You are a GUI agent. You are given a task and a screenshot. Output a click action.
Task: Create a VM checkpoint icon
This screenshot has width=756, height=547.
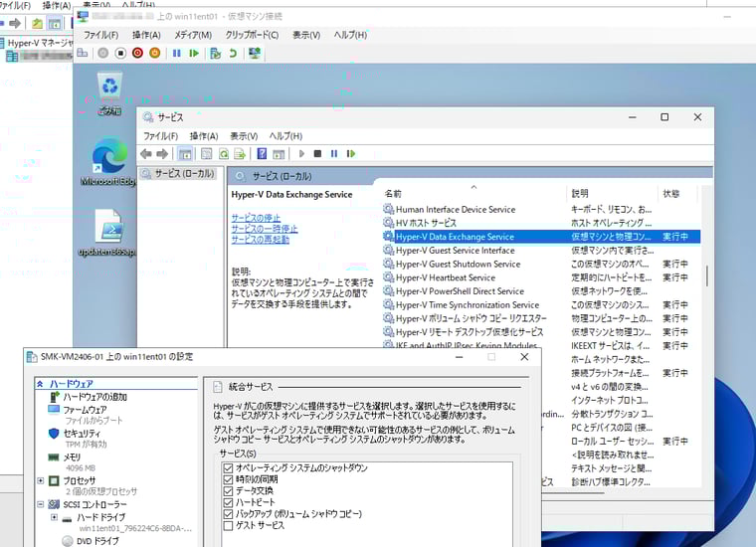pos(216,53)
